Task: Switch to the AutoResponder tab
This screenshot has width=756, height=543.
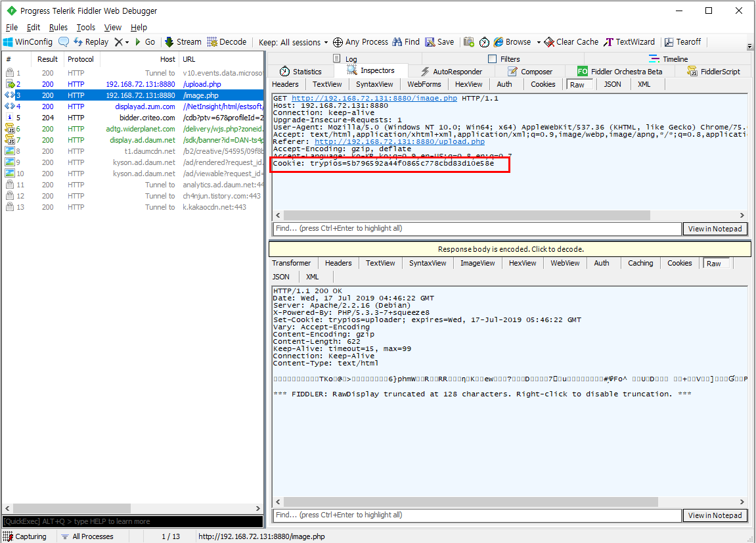Action: [x=451, y=72]
